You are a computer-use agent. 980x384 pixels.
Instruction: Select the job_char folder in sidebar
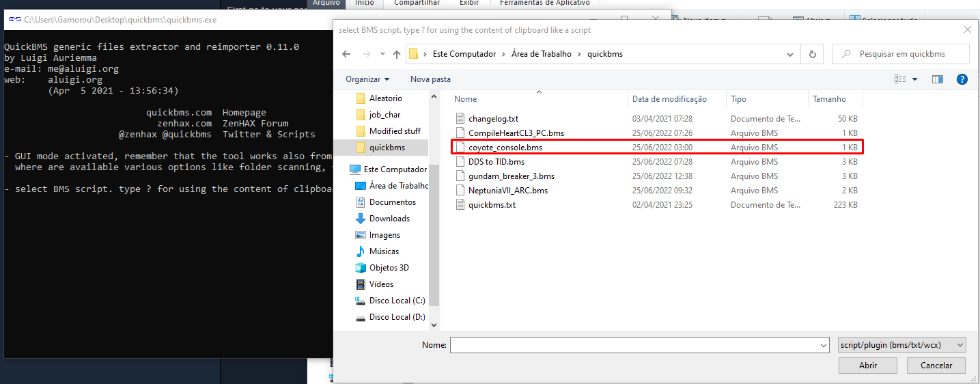[x=384, y=115]
